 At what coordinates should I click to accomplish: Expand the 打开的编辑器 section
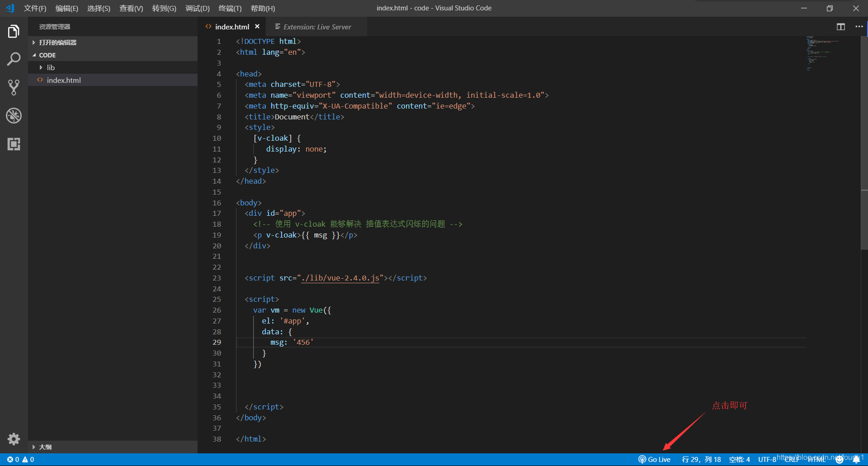coord(113,43)
